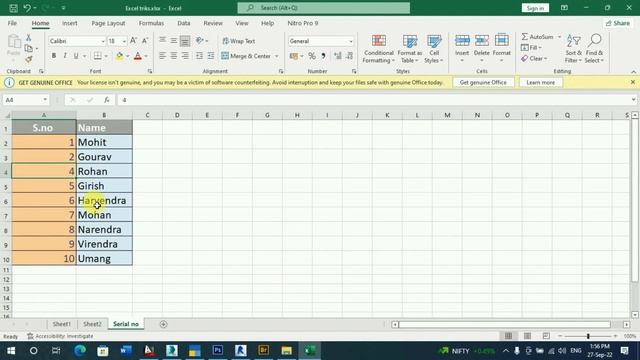Click the zoom slider handle
Screen dimensions: 640x360
[588, 336]
